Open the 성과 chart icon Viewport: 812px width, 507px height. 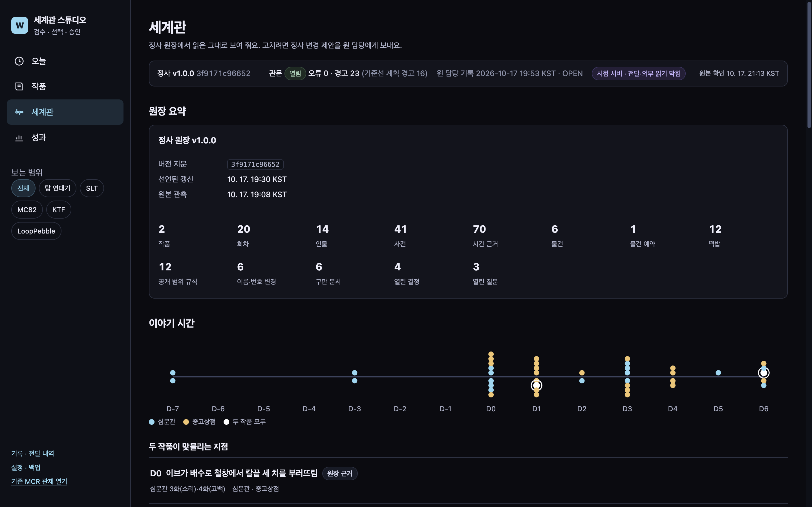(19, 137)
